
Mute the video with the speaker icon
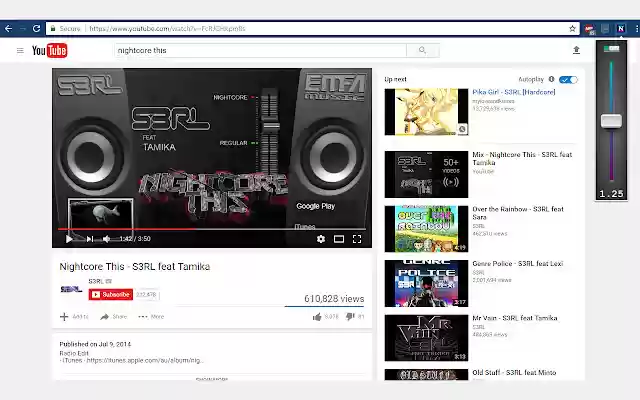tap(106, 239)
